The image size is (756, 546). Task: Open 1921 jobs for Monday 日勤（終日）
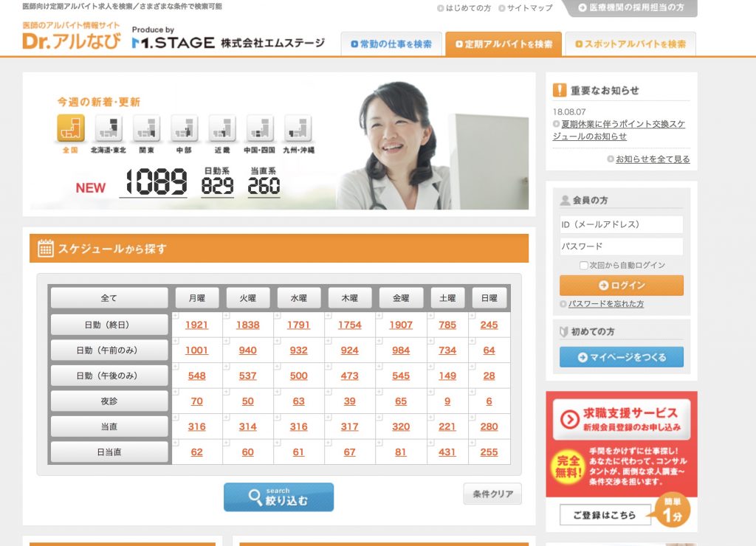tap(197, 325)
